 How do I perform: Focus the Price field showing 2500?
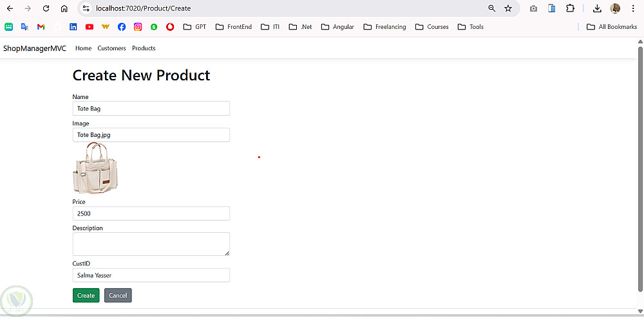(151, 213)
